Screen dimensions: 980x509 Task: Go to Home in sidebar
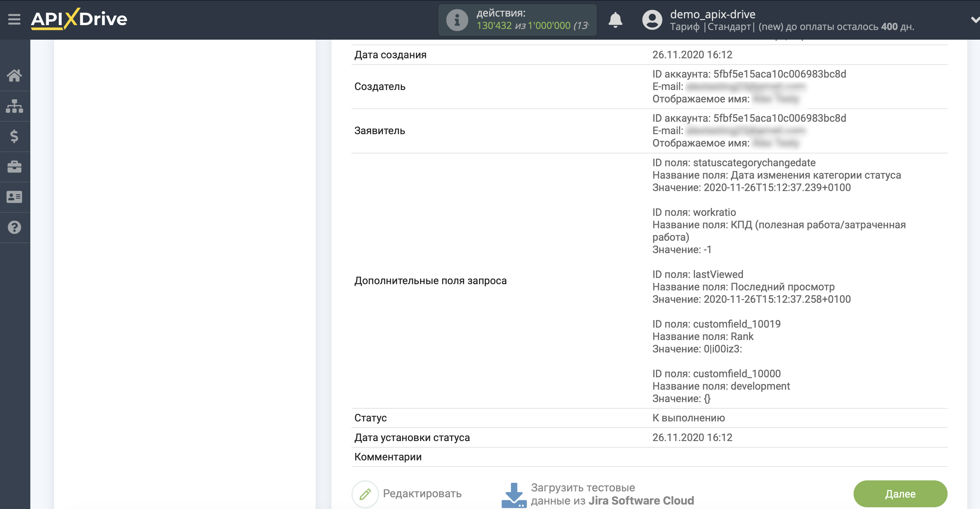(14, 76)
